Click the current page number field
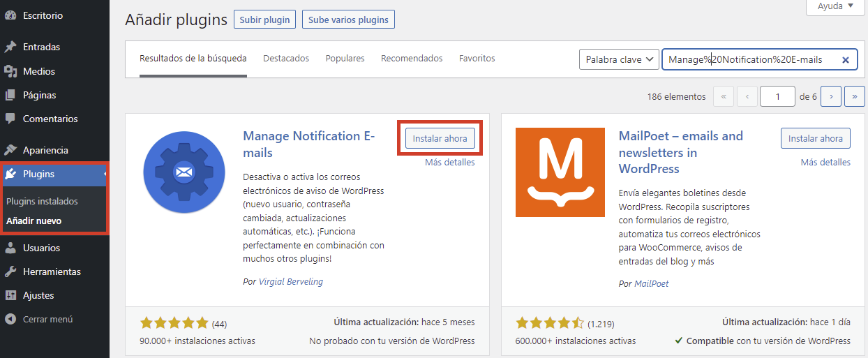868x358 pixels. (778, 97)
